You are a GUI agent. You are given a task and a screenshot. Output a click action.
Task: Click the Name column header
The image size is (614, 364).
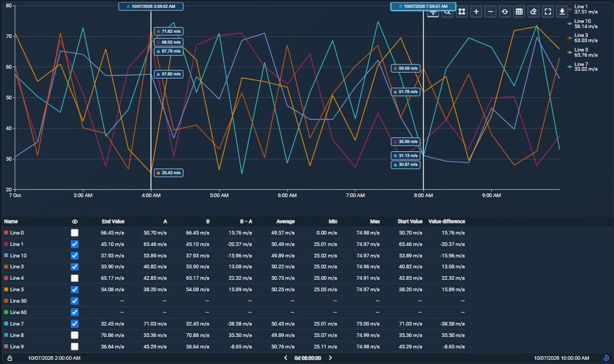(11, 222)
